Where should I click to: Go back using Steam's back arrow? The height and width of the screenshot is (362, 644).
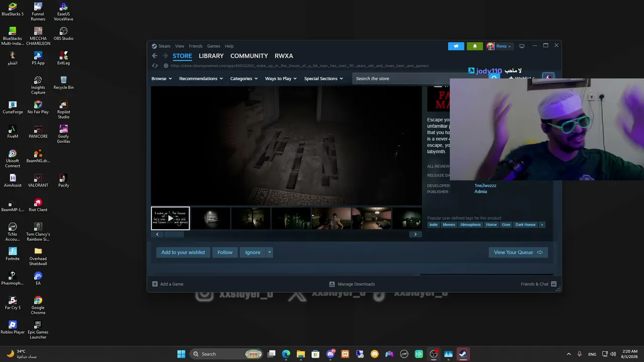155,56
